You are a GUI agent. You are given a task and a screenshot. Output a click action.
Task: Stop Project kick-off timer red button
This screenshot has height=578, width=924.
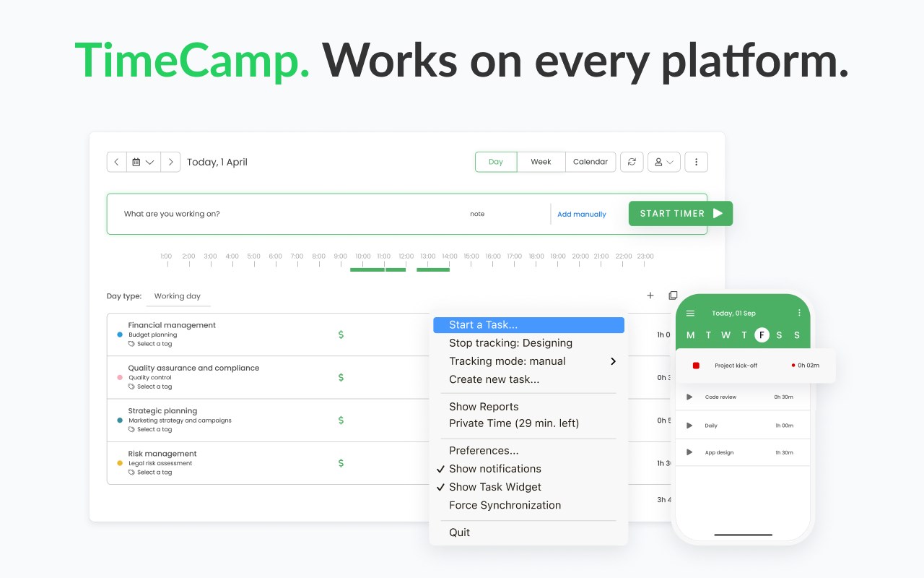[x=696, y=366]
